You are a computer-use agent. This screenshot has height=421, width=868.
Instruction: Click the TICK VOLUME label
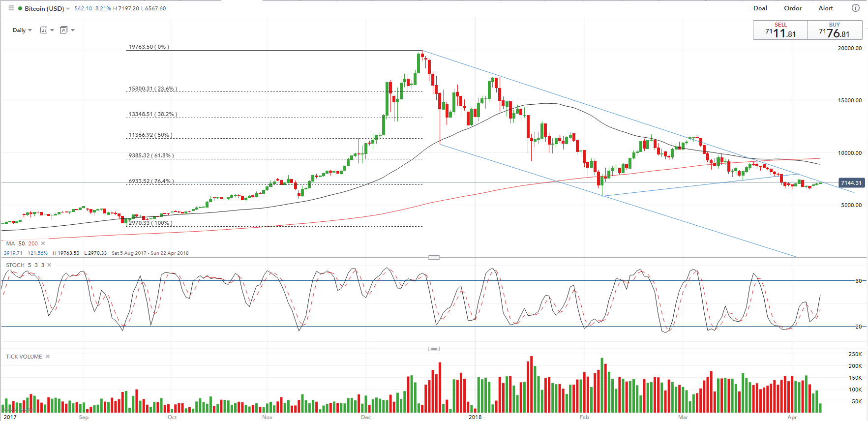pyautogui.click(x=24, y=357)
